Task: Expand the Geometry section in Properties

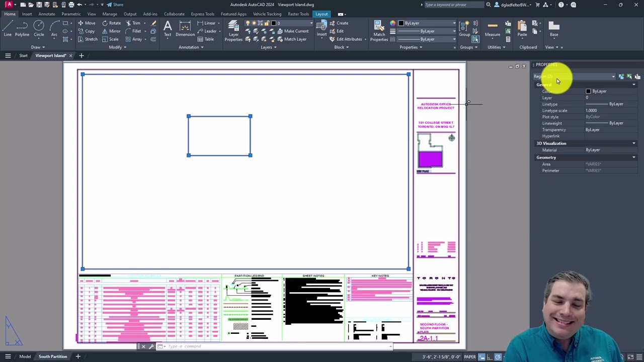Action: coord(633,157)
